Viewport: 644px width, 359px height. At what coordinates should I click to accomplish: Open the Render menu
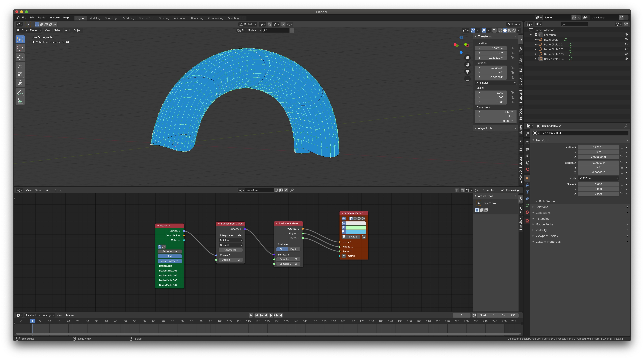point(42,17)
